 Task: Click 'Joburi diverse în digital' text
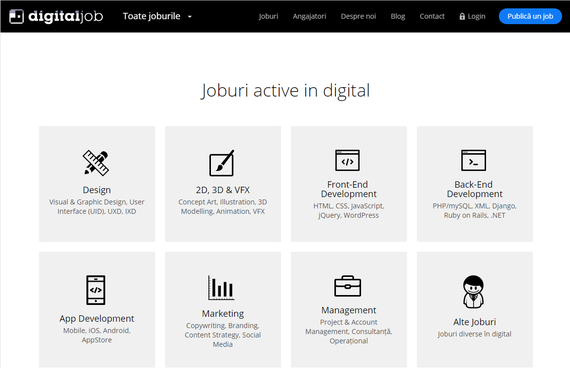[474, 334]
